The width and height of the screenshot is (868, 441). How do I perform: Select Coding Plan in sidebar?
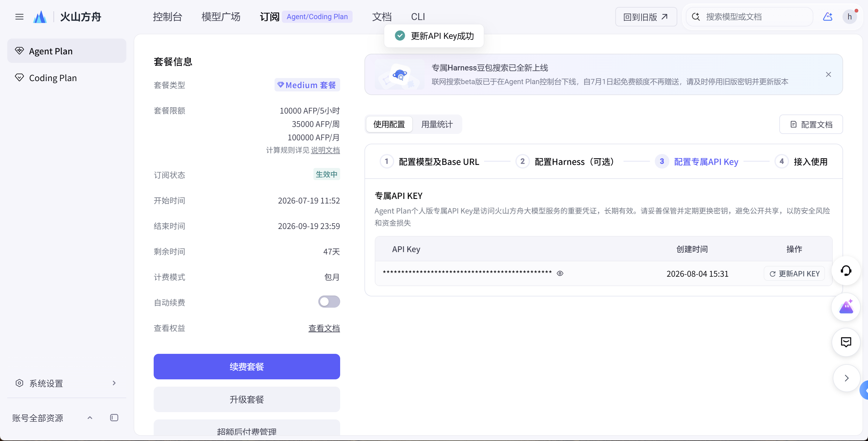[67, 78]
